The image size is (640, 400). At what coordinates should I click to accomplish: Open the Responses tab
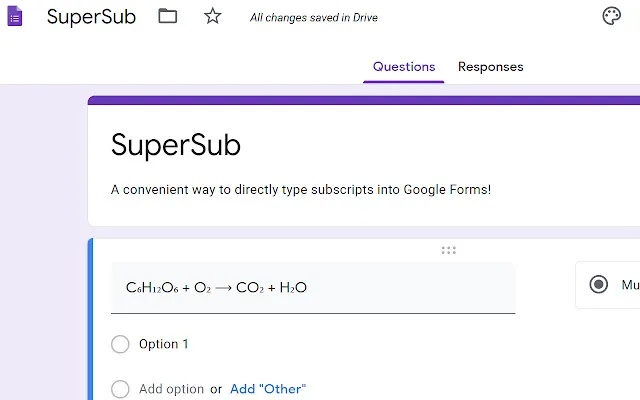490,67
